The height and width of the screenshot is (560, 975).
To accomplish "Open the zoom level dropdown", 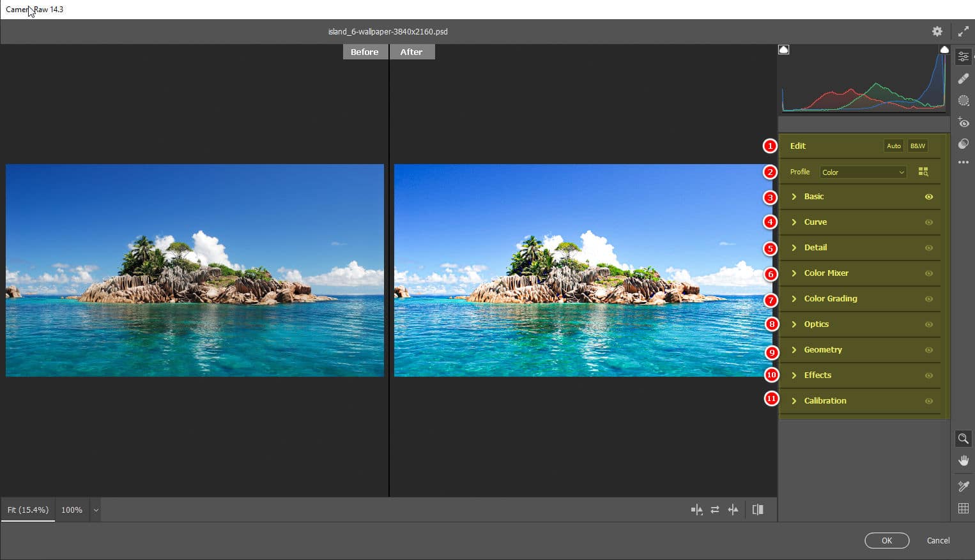I will click(95, 510).
